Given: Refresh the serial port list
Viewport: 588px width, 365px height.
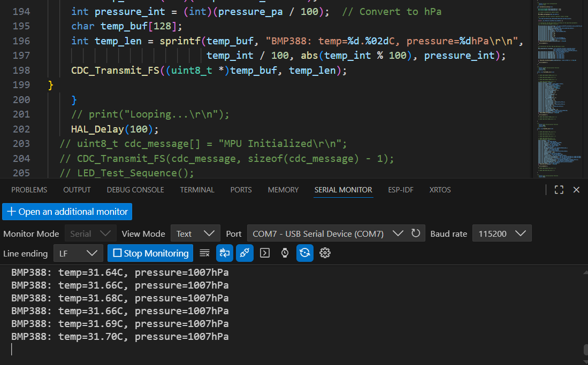Looking at the screenshot, I should point(416,234).
